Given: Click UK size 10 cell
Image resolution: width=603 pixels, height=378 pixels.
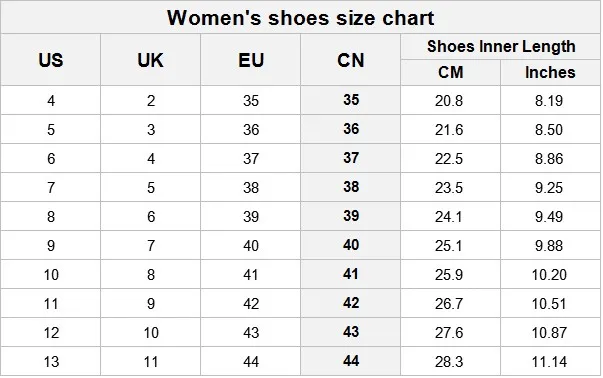Looking at the screenshot, I should coord(151,333).
